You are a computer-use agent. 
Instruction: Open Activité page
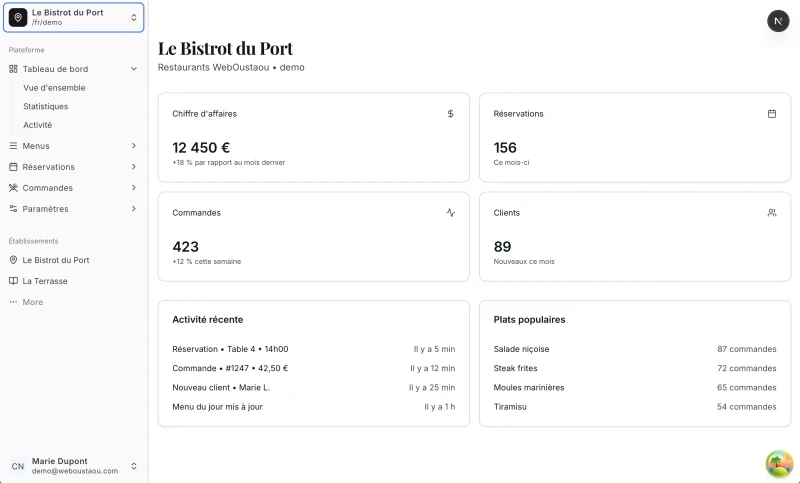tap(37, 125)
